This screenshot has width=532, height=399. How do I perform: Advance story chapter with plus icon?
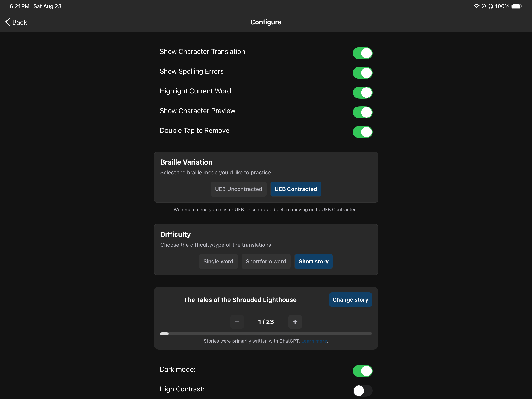click(x=295, y=322)
